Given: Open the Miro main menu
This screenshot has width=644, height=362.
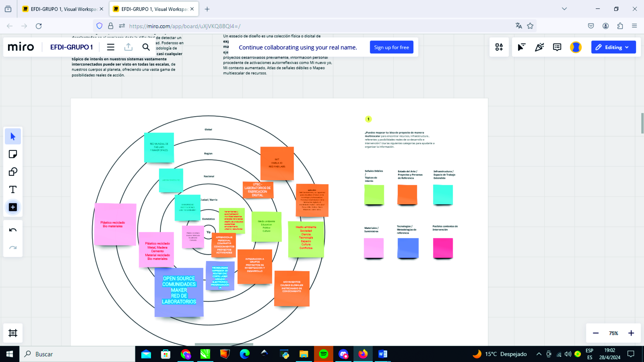Looking at the screenshot, I should click(x=111, y=47).
